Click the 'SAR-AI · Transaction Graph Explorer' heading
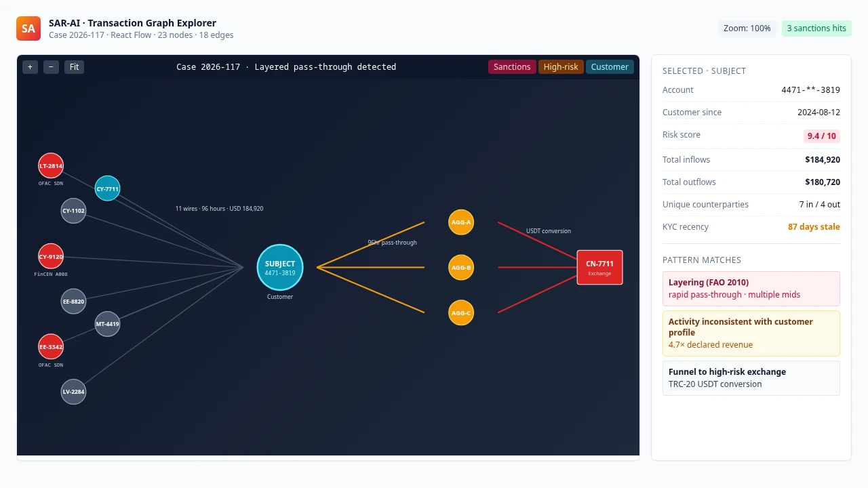This screenshot has width=868, height=488. (x=132, y=23)
